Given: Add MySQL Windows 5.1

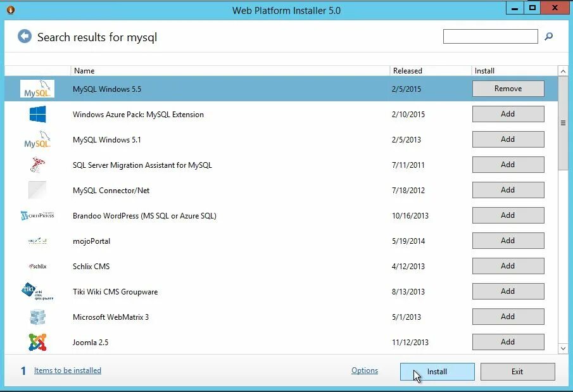Looking at the screenshot, I should [508, 139].
